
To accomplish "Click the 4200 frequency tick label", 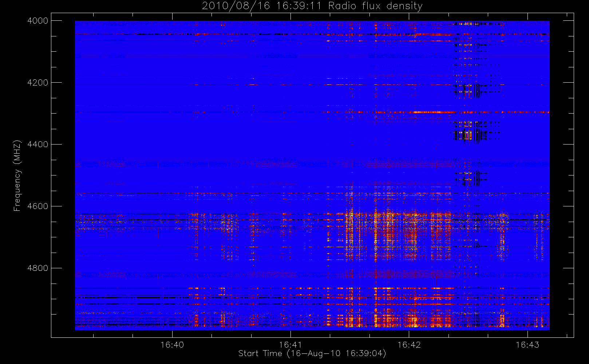I will 38,83.
